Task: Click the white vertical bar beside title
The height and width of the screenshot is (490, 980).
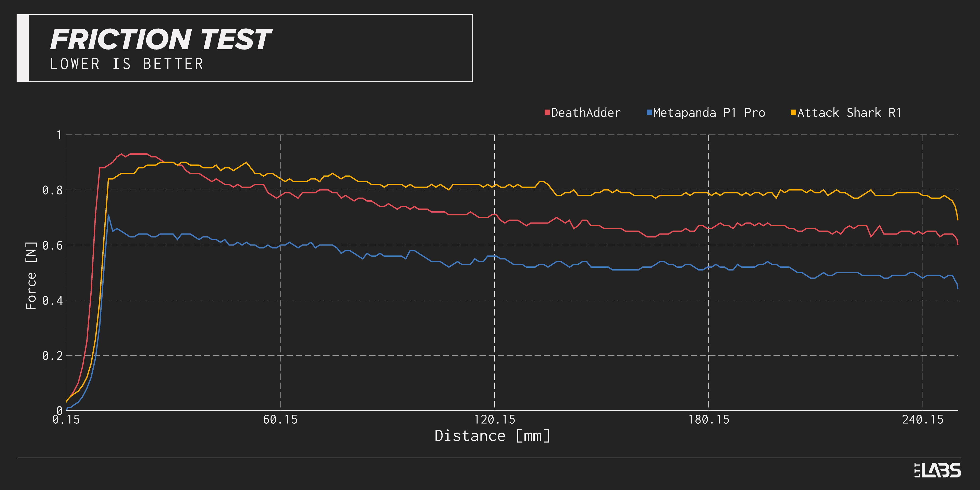Action: click(x=23, y=48)
